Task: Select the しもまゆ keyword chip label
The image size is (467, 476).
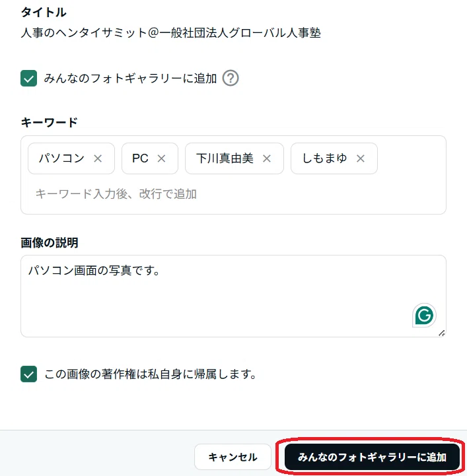Action: [x=324, y=158]
